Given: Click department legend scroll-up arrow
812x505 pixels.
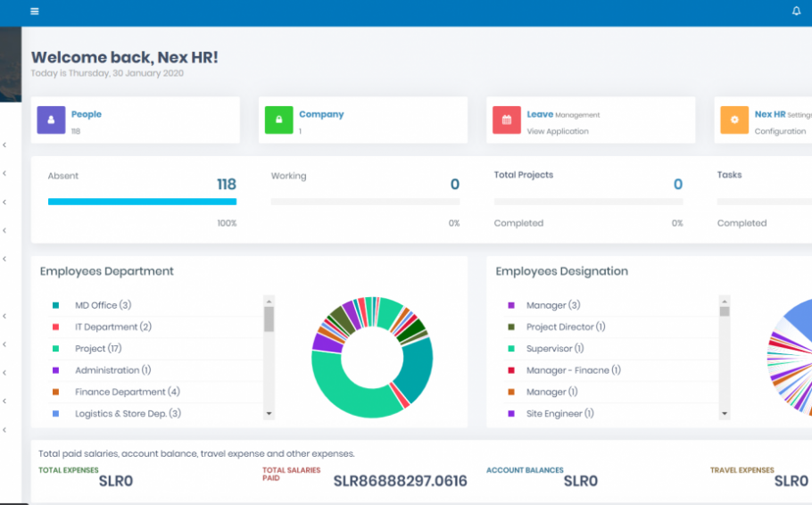Looking at the screenshot, I should point(269,301).
